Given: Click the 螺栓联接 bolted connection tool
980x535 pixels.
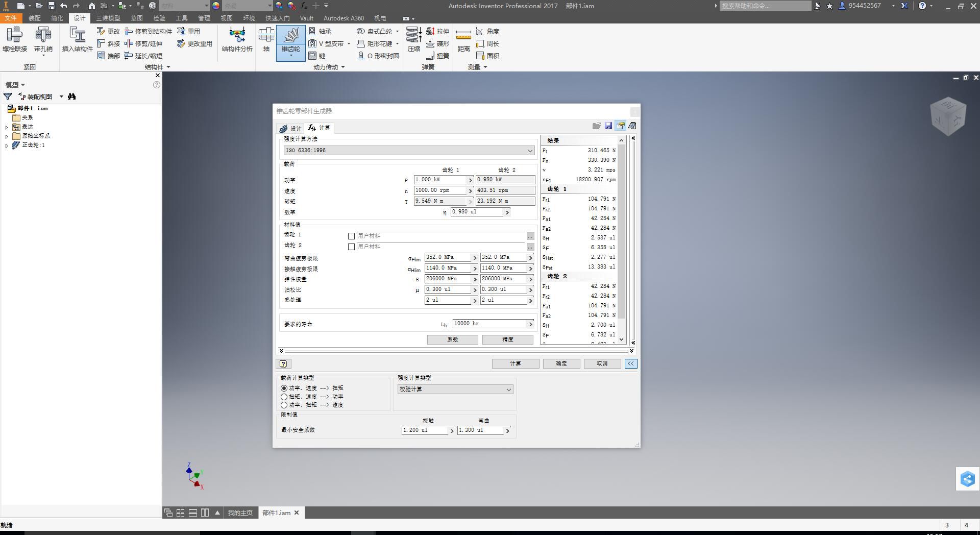Looking at the screenshot, I should [15, 40].
